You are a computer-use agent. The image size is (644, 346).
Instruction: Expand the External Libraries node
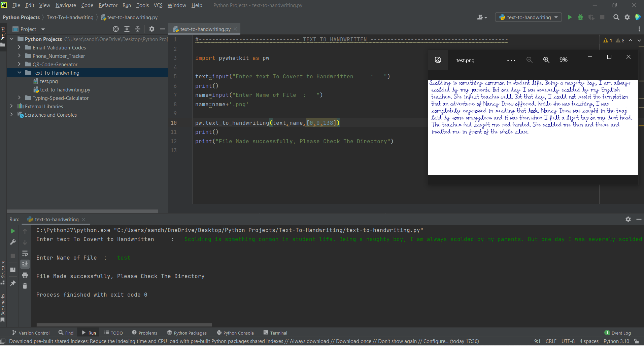point(12,106)
